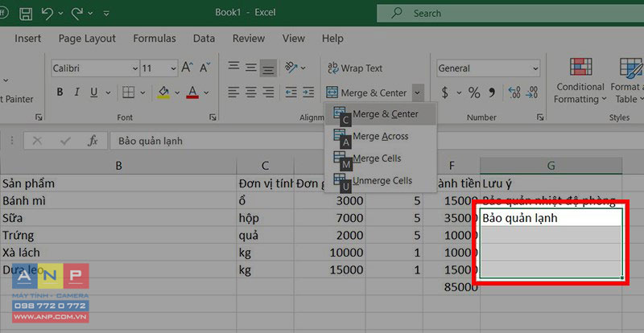Select column B header
The image size is (644, 333).
coord(118,166)
